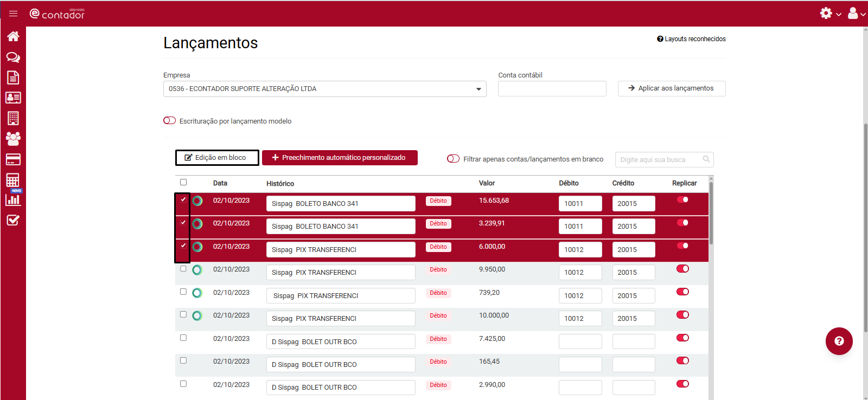Open the chat messages sidebar icon
The image size is (868, 400).
[x=13, y=57]
